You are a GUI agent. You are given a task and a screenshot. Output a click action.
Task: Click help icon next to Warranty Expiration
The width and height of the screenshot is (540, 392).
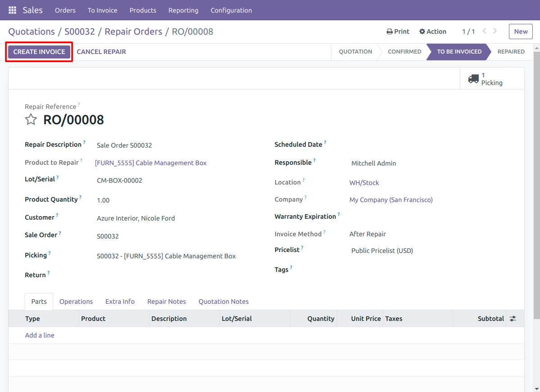(339, 214)
